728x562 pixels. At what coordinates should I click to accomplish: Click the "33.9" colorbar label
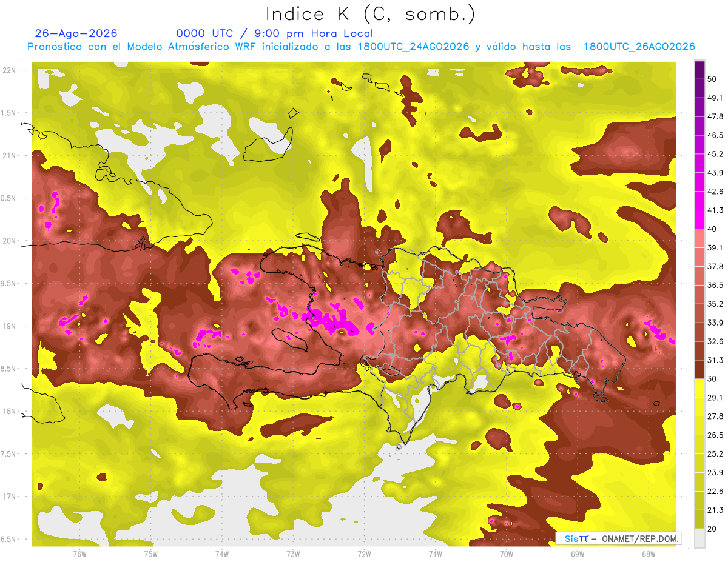tap(715, 323)
